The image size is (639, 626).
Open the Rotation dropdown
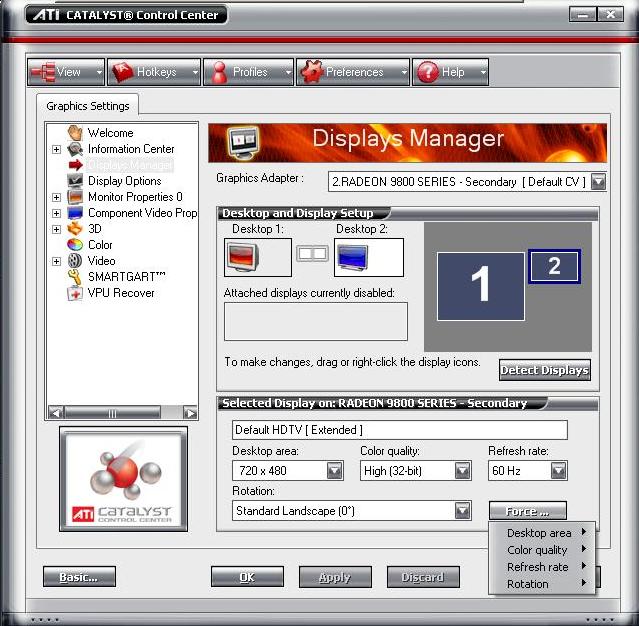pos(463,511)
